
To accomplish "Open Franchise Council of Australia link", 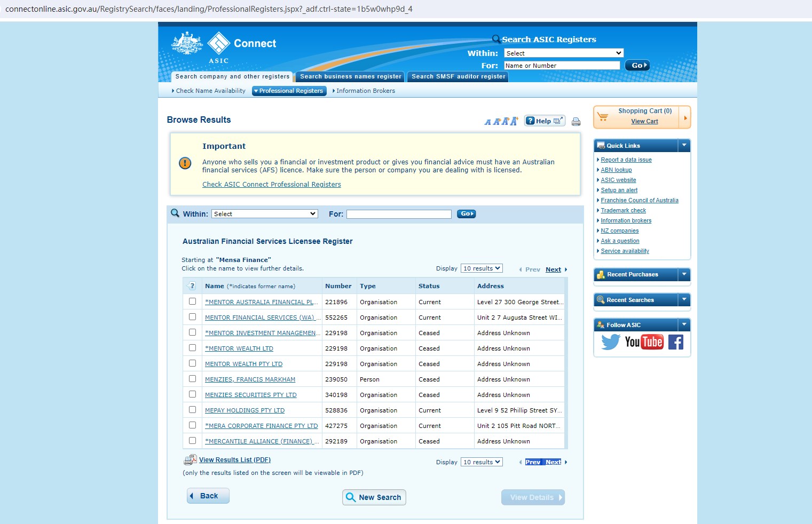I will coord(640,200).
